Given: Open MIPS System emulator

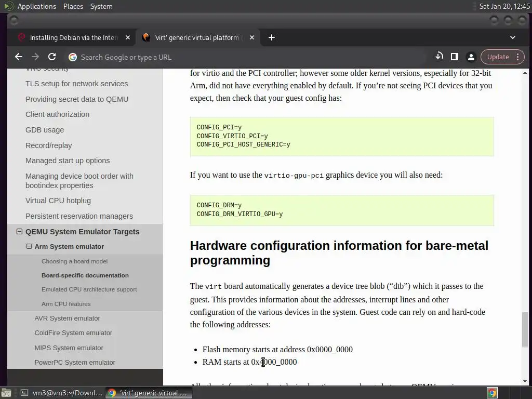Looking at the screenshot, I should (69, 348).
